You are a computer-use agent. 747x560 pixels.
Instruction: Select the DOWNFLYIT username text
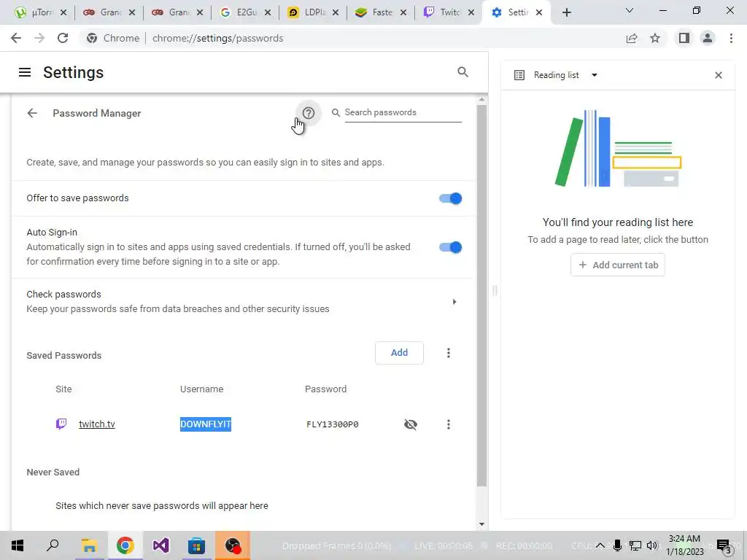[205, 424]
